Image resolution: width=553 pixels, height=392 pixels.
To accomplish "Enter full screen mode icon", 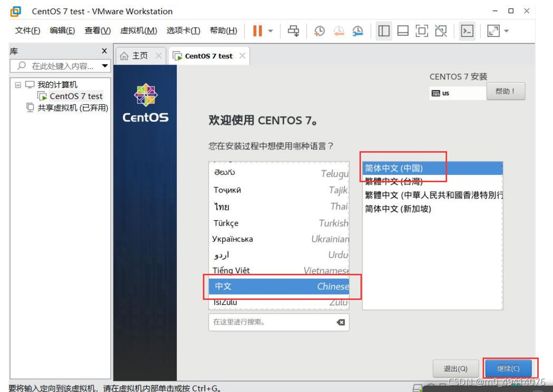I will [422, 31].
